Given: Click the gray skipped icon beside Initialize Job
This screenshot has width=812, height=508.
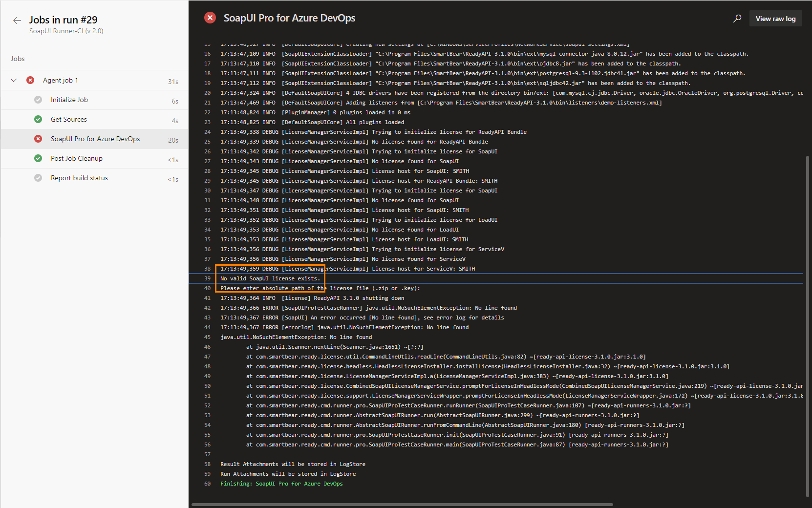Looking at the screenshot, I should pos(38,100).
